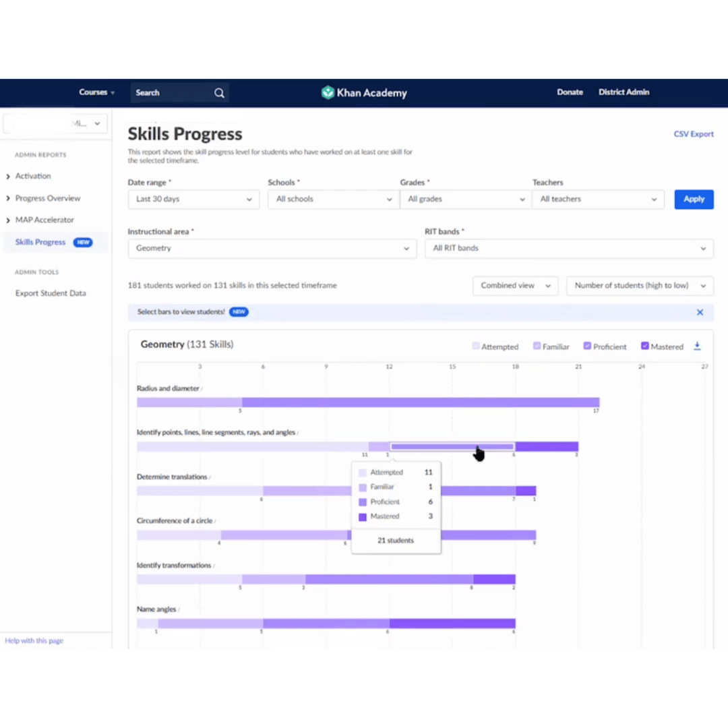Open the district selector in sidebar
Viewport: 728px width, 728px height.
click(x=55, y=123)
